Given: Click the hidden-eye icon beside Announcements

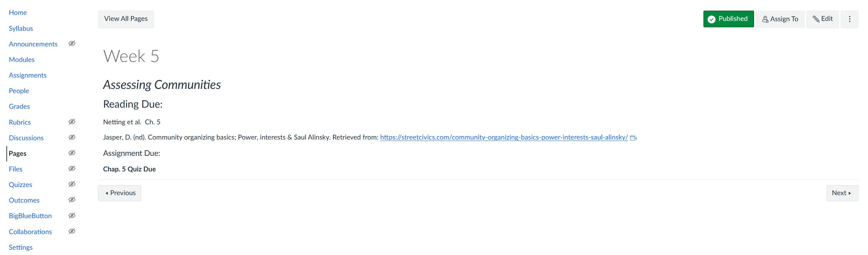Looking at the screenshot, I should click(72, 44).
